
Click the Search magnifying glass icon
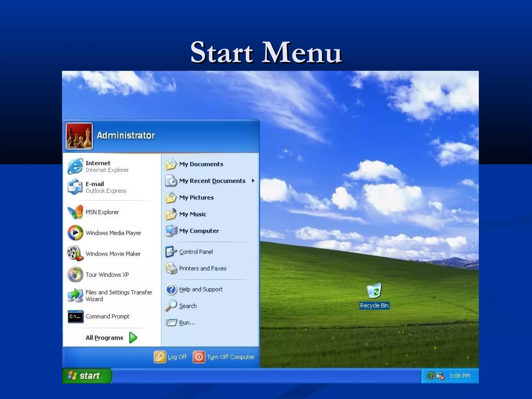(x=171, y=306)
